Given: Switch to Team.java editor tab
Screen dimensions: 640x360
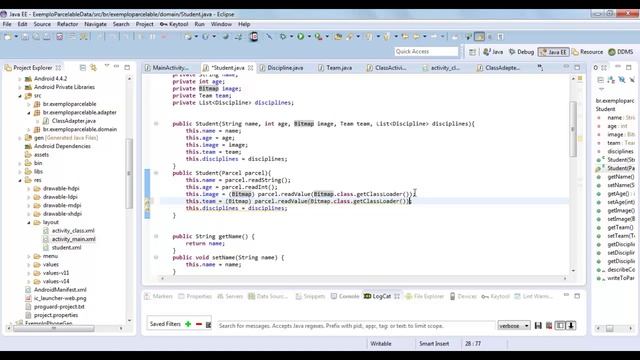Looking at the screenshot, I should point(335,68).
